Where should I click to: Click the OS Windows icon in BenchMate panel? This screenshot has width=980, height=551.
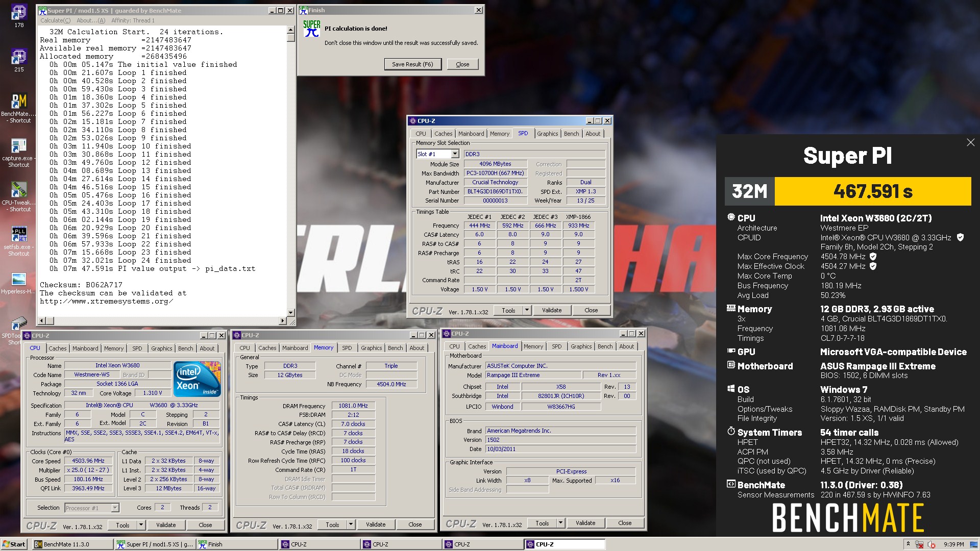[731, 388]
